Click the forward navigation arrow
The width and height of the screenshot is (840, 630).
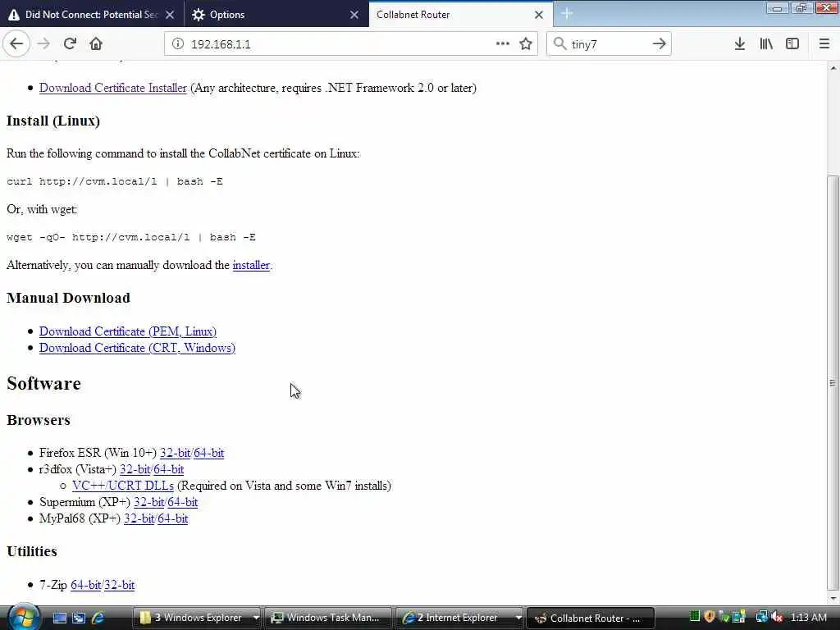point(43,44)
